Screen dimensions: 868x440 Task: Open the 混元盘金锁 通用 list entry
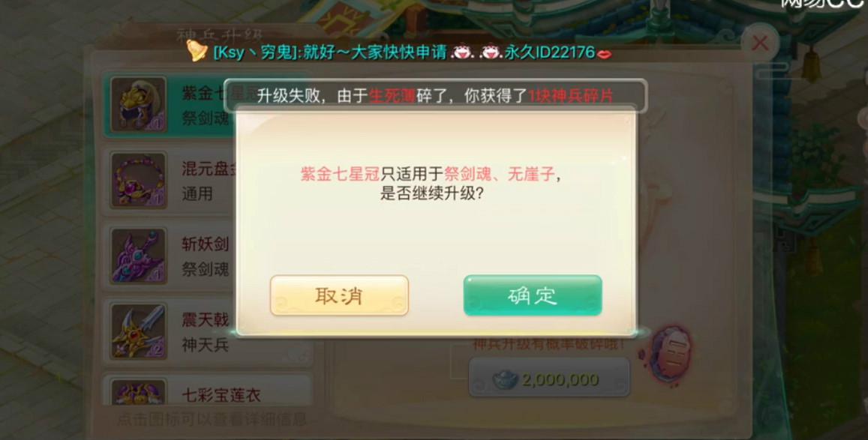208,180
